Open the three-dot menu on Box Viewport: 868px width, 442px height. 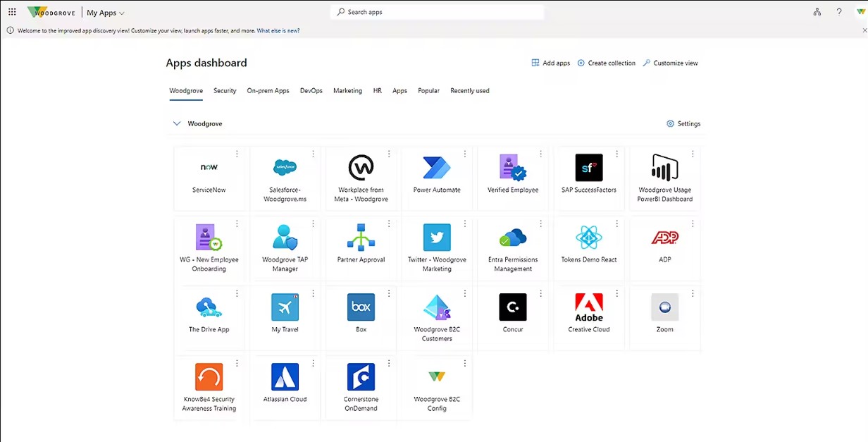point(388,293)
